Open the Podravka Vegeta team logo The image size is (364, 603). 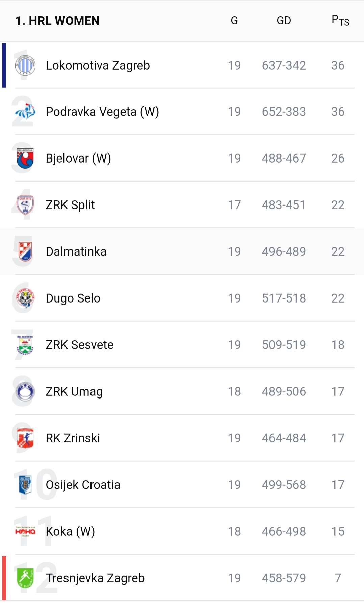click(x=25, y=112)
